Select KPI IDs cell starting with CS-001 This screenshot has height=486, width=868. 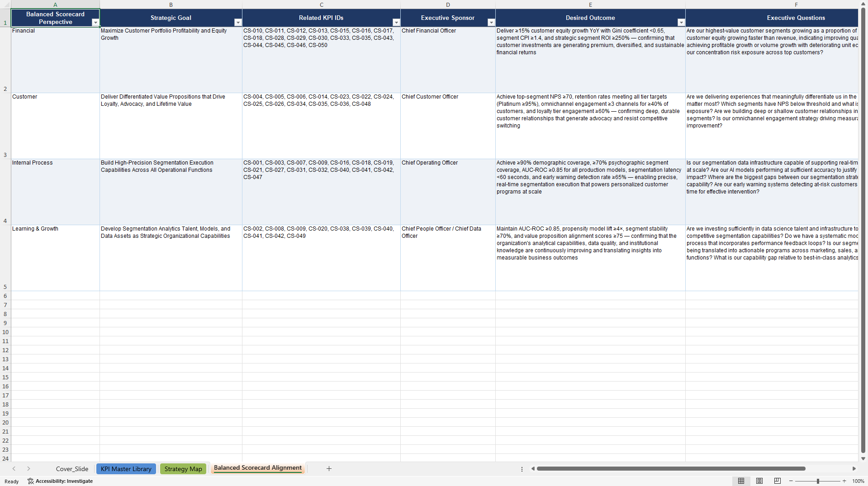coord(322,192)
